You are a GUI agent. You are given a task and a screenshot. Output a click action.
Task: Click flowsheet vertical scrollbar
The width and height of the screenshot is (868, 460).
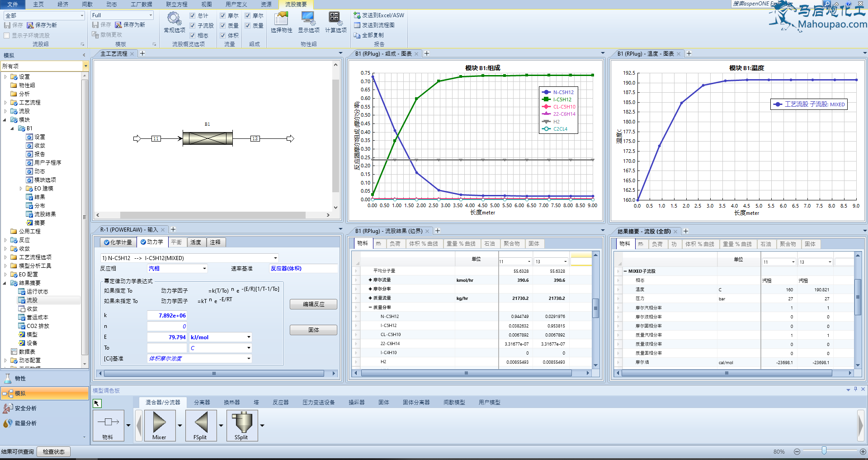click(x=335, y=136)
